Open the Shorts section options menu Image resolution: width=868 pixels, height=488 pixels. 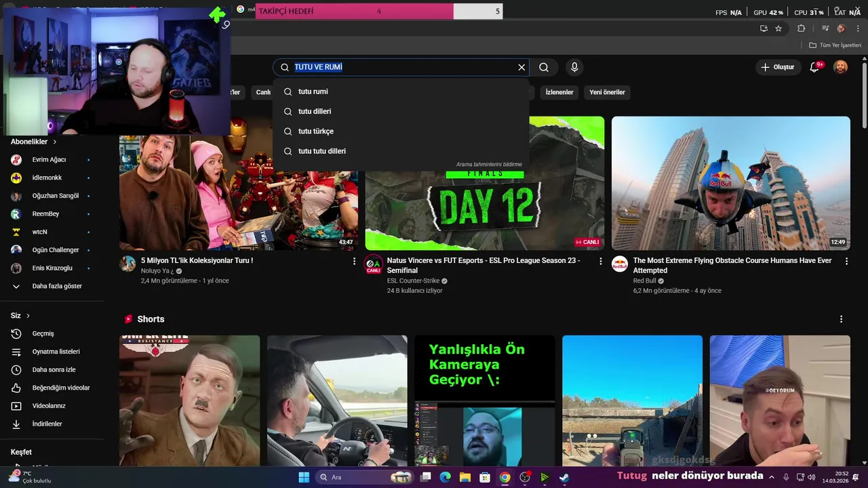point(841,319)
